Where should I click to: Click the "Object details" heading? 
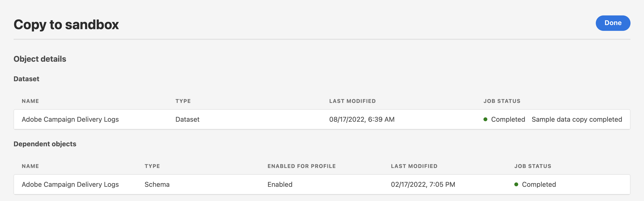(x=40, y=59)
